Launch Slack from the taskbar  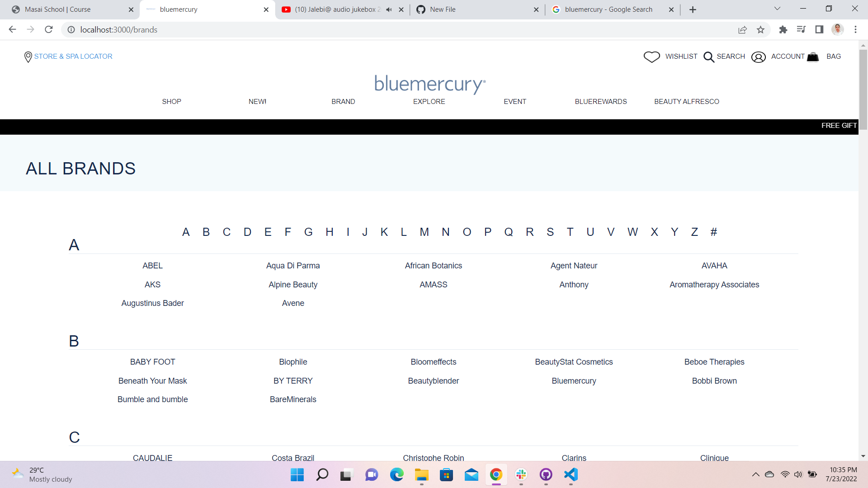(521, 475)
